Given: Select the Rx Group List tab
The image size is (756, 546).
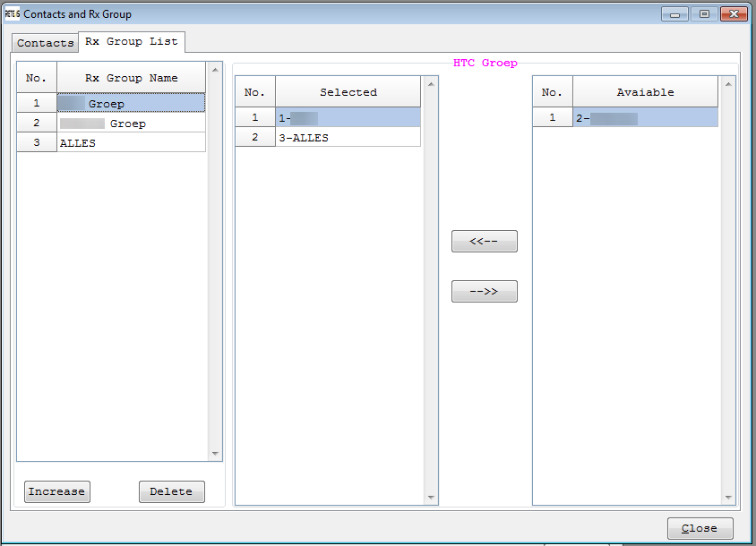Looking at the screenshot, I should [132, 41].
